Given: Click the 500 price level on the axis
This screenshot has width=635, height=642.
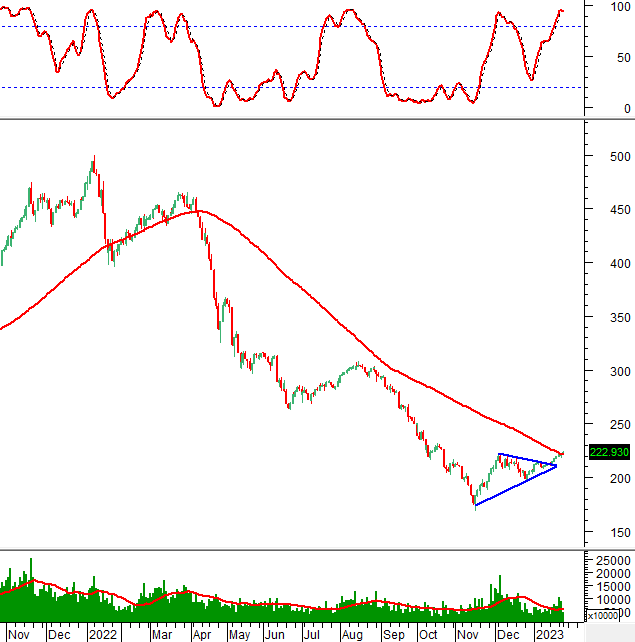Looking at the screenshot, I should tap(620, 156).
